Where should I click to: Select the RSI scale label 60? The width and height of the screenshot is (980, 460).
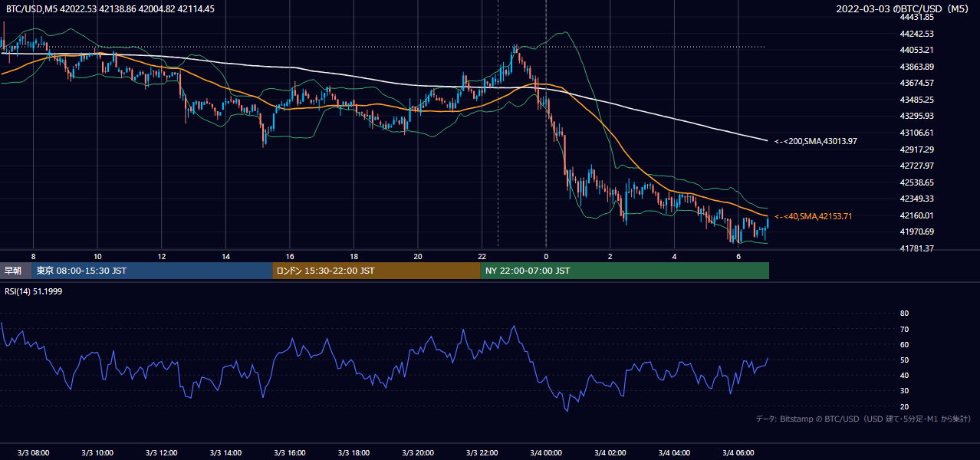pyautogui.click(x=904, y=344)
